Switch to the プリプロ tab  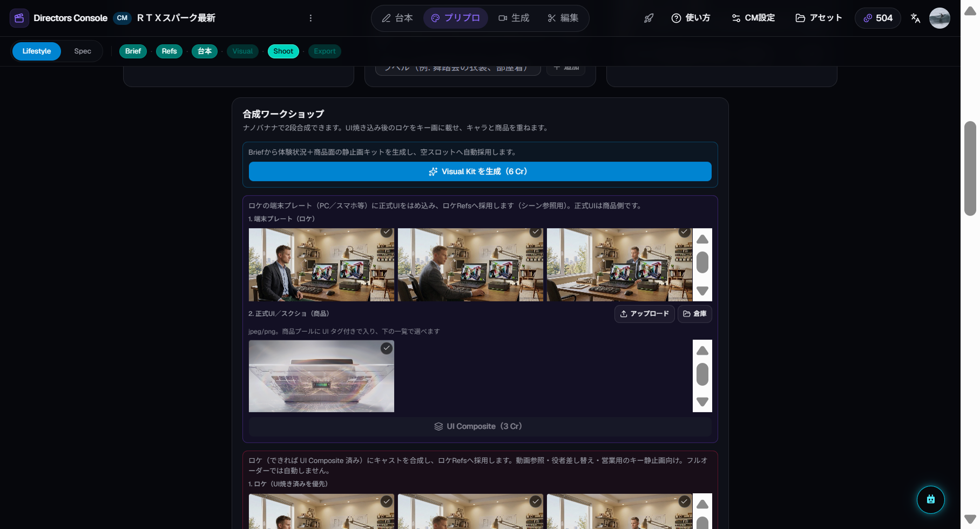pyautogui.click(x=455, y=18)
